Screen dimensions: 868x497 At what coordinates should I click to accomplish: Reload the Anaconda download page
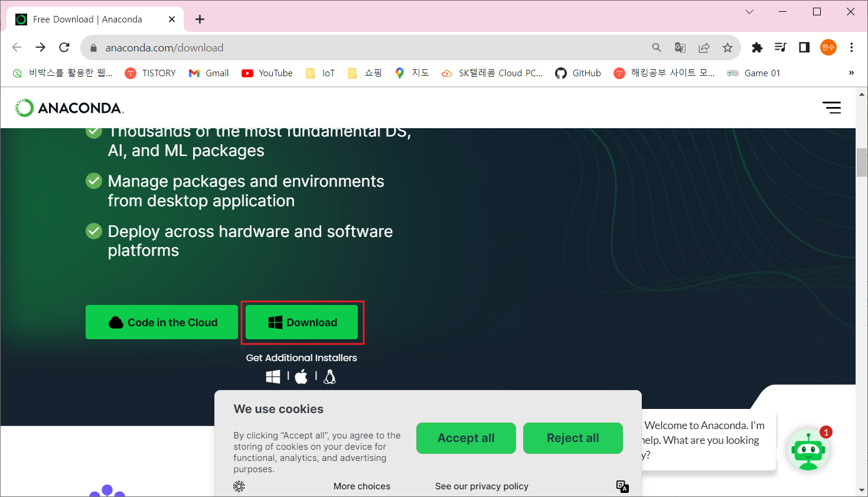64,47
